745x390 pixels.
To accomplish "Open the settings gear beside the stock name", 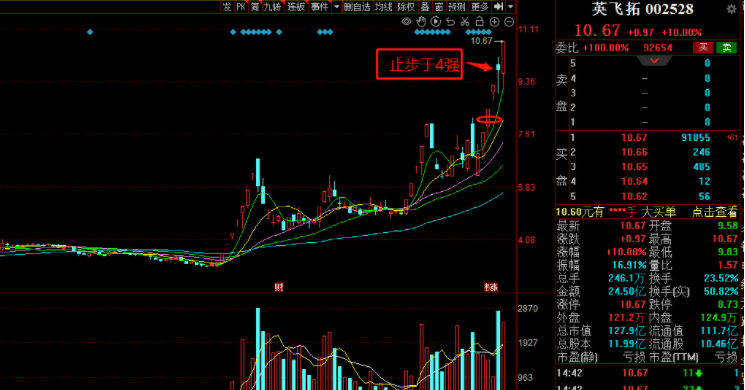I will pyautogui.click(x=732, y=9).
